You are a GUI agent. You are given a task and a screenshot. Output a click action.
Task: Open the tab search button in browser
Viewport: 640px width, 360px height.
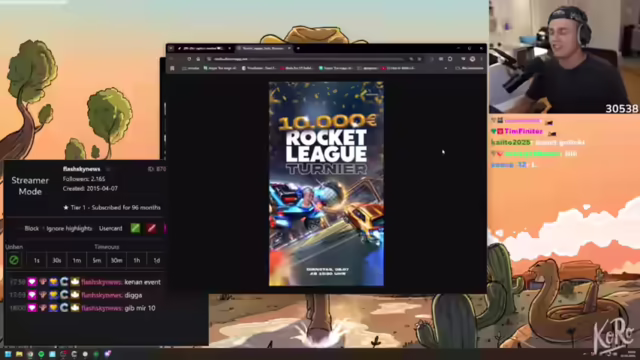[x=171, y=48]
